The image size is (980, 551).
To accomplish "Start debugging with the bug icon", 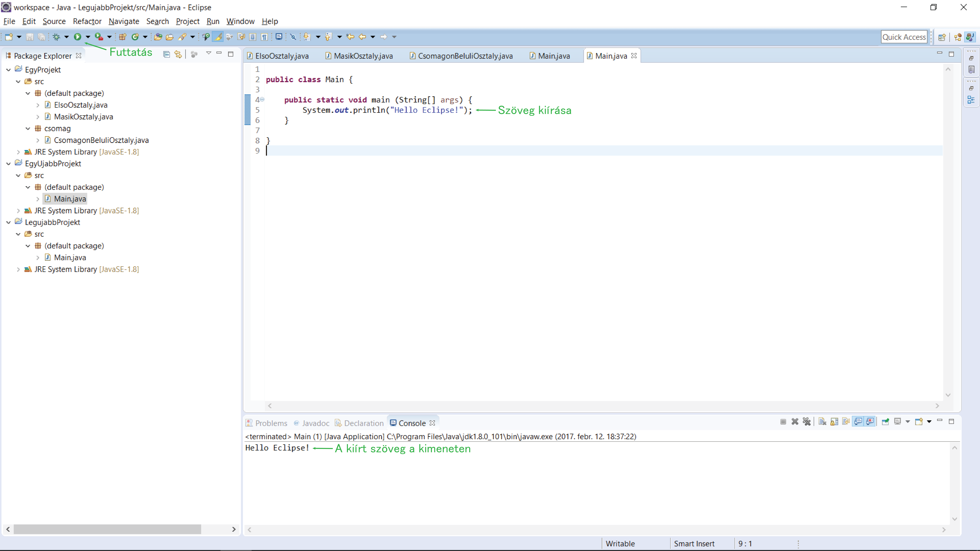I will (x=56, y=37).
